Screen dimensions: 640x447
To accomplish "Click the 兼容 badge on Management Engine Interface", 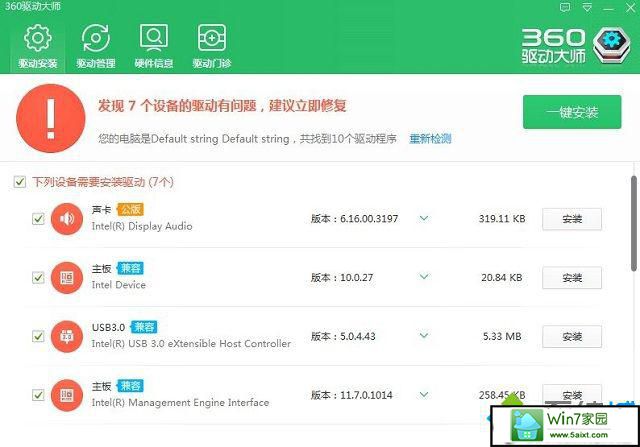I will coord(130,386).
